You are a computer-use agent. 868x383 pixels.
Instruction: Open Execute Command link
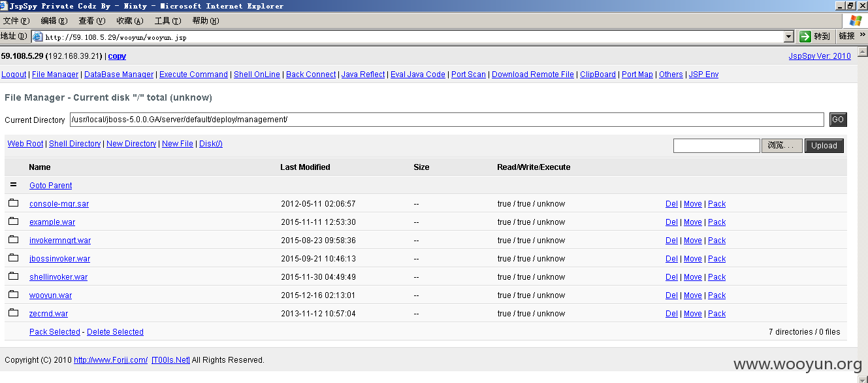193,75
